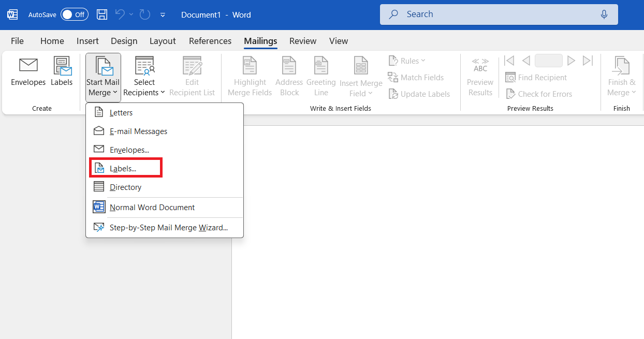Image resolution: width=644 pixels, height=339 pixels.
Task: Click the Next Record arrow icon
Action: tap(571, 61)
